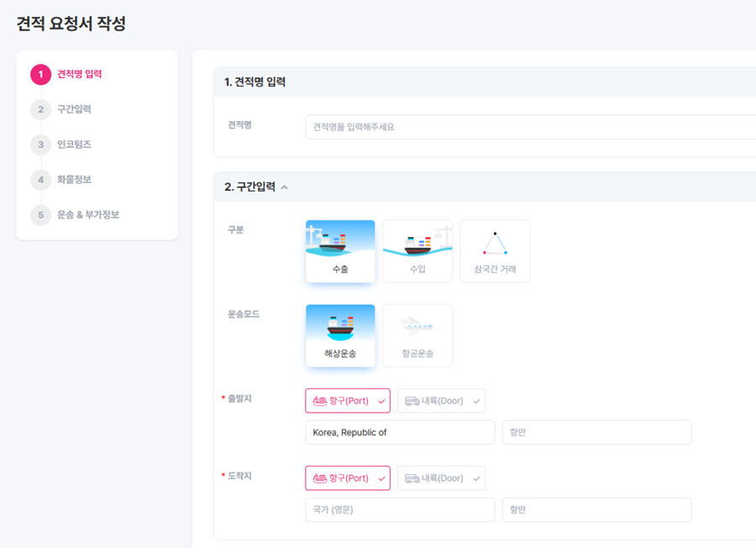Select the 항공운송 airplane icon
Image resolution: width=756 pixels, height=548 pixels.
pos(417,326)
